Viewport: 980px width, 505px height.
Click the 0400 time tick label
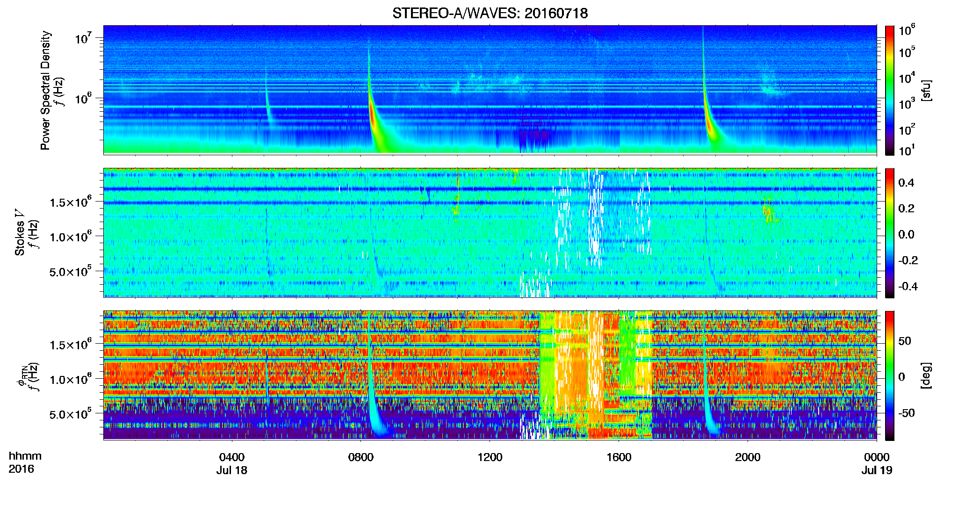tap(232, 457)
